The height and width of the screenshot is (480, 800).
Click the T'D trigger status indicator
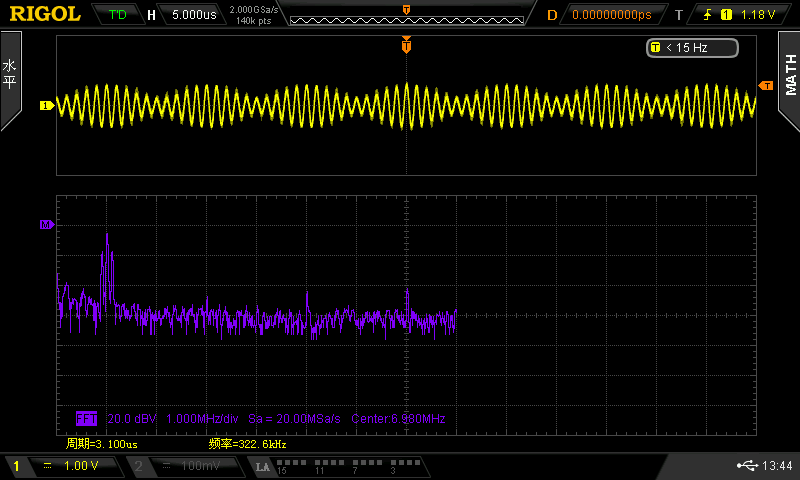point(117,15)
